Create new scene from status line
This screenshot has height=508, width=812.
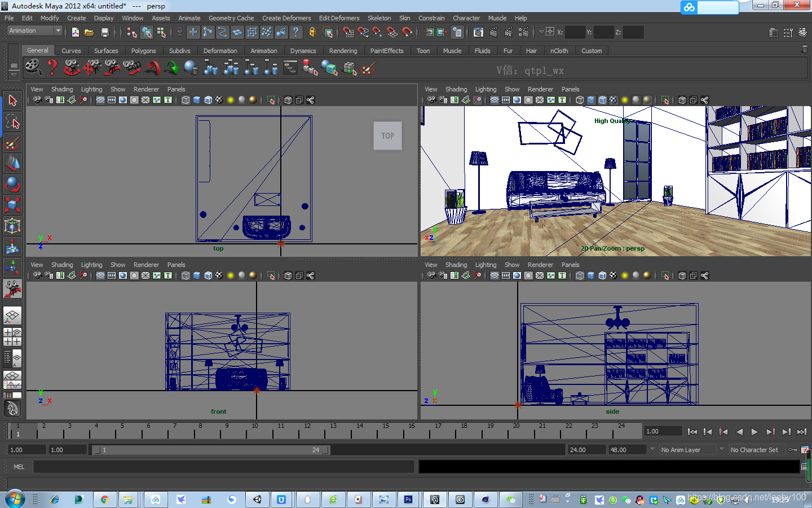point(76,32)
